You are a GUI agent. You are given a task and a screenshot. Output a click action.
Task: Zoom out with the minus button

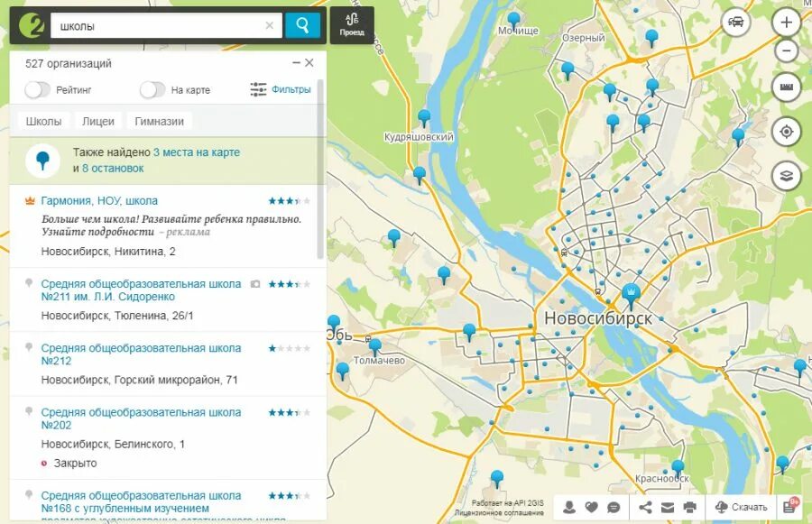[786, 51]
